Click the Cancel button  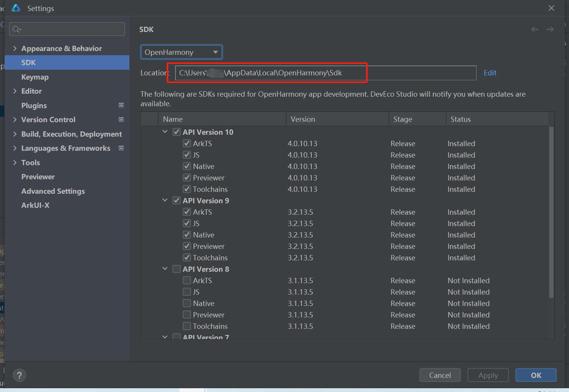[x=440, y=375]
